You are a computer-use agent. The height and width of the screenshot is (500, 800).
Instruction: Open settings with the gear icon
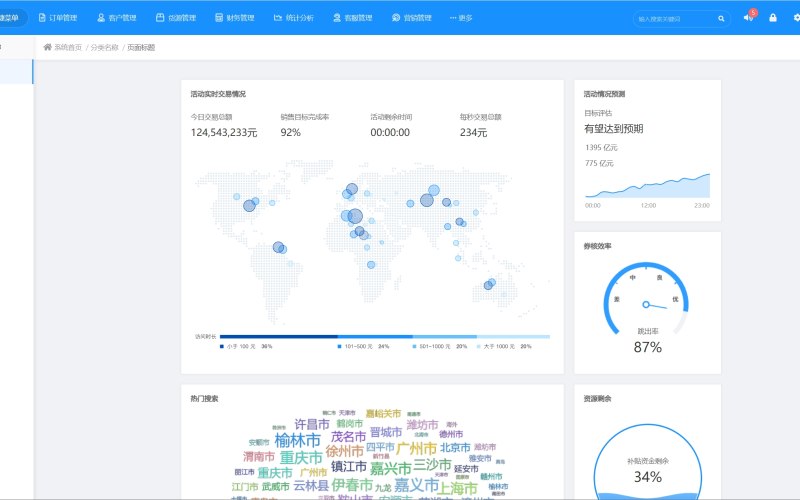pyautogui.click(x=797, y=18)
